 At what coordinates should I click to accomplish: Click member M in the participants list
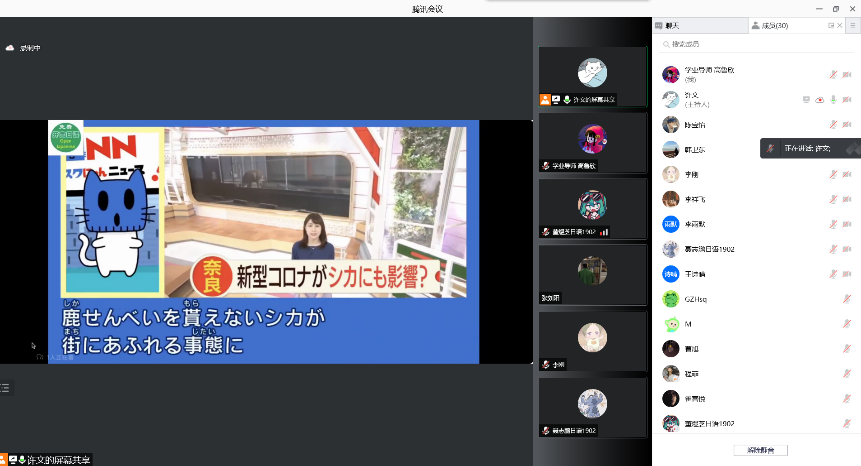coord(690,324)
